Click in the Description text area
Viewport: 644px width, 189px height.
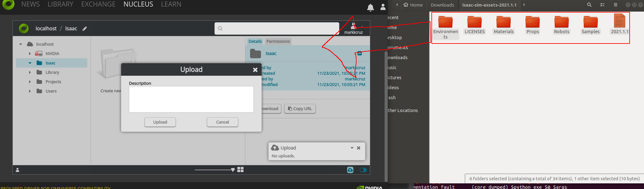191,99
